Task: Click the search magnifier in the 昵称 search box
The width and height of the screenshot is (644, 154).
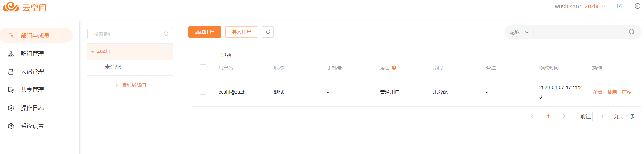Action: point(632,32)
